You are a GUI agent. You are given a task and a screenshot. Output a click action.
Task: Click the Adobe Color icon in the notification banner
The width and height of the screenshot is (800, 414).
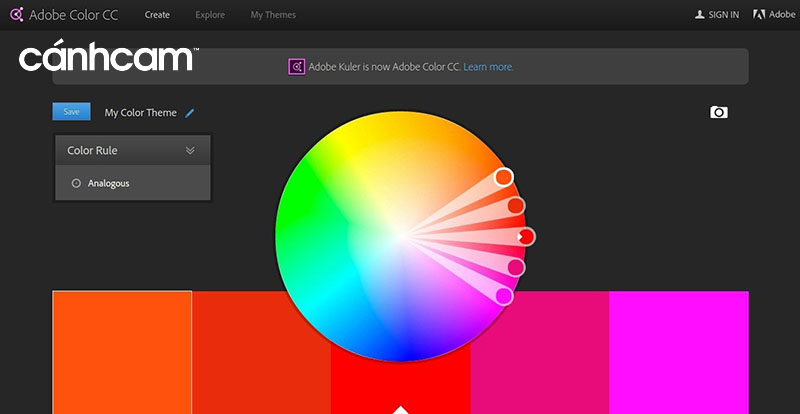coord(296,67)
